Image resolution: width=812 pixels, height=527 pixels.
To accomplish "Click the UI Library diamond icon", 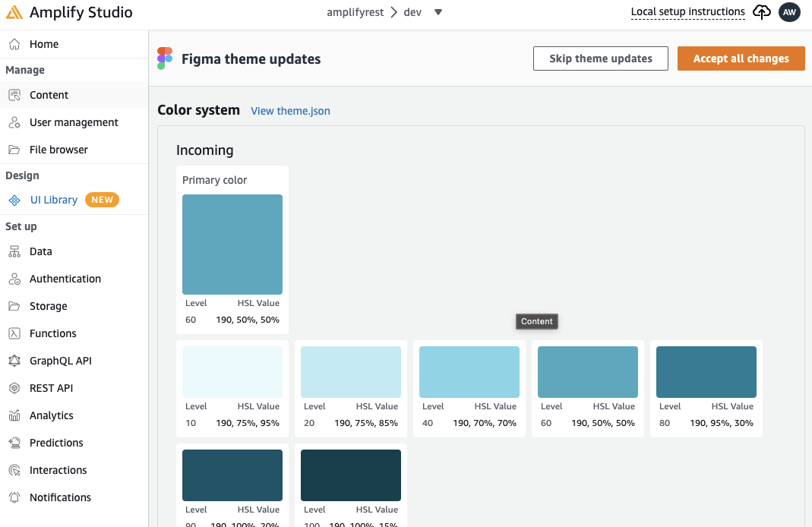I will pyautogui.click(x=14, y=200).
